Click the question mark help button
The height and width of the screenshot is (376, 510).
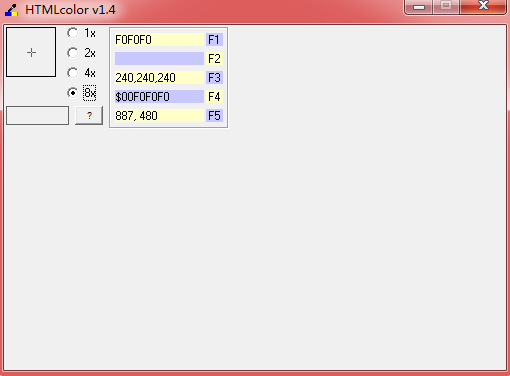point(89,115)
